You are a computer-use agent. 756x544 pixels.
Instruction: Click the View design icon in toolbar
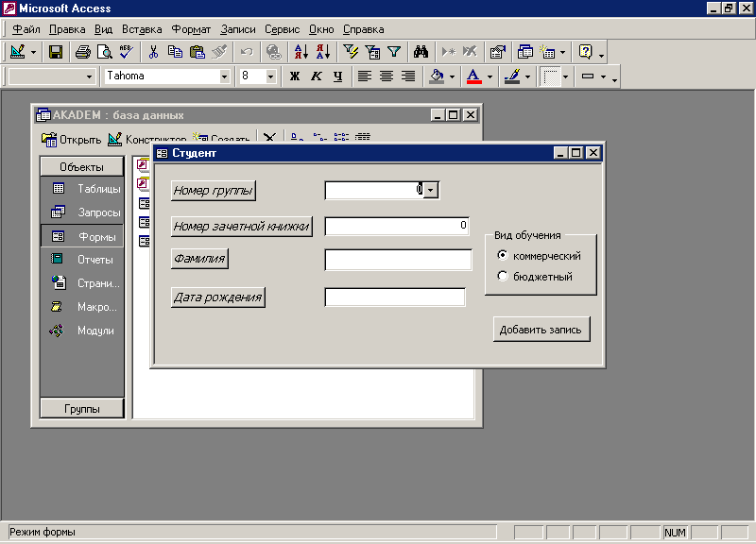pos(18,52)
